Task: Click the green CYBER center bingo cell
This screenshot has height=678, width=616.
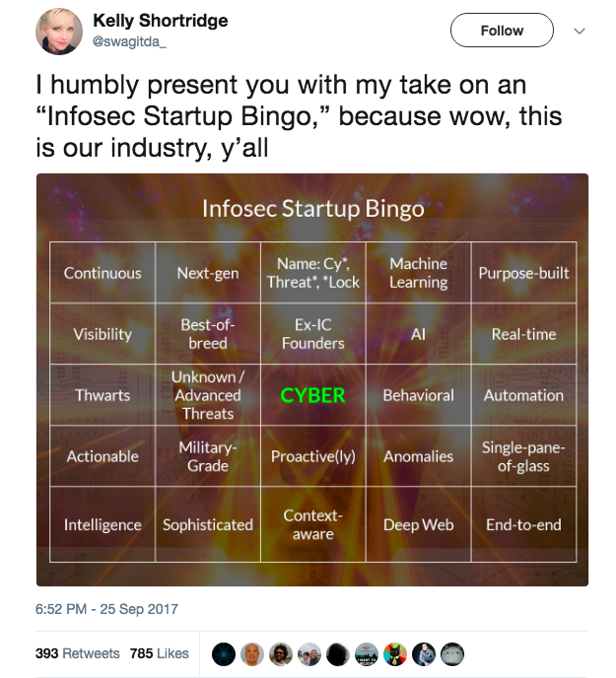Action: point(312,395)
